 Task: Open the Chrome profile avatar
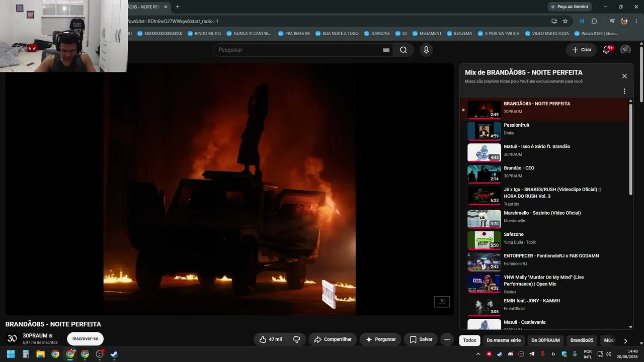(624, 21)
